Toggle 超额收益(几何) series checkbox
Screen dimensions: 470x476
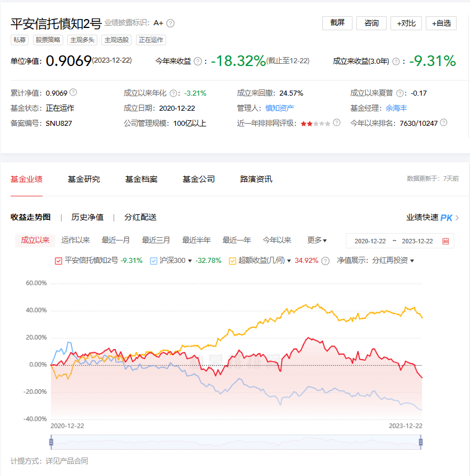click(232, 261)
